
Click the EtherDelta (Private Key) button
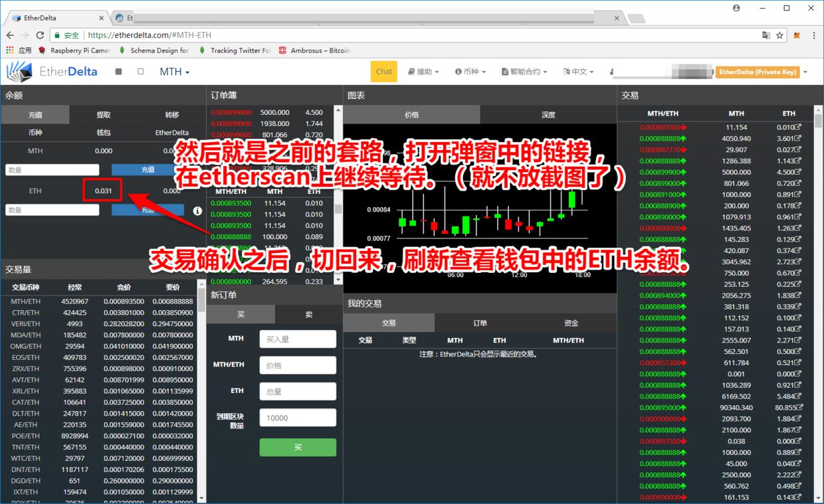pyautogui.click(x=758, y=72)
